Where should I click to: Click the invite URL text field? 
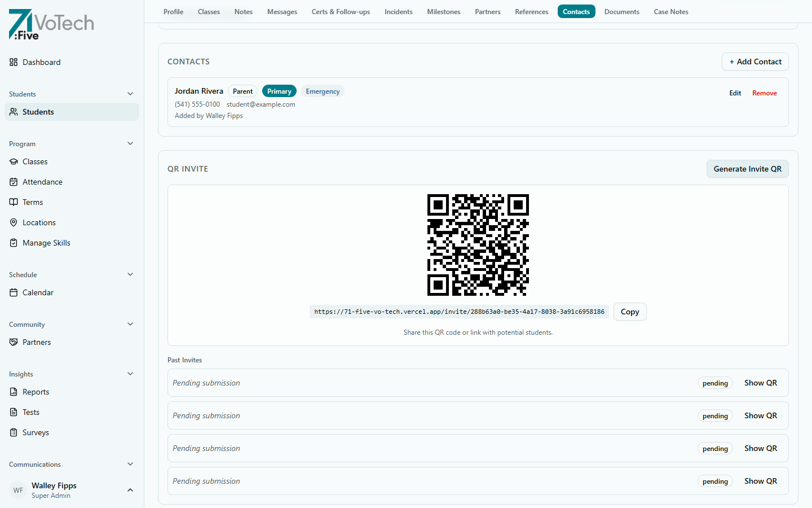point(458,312)
